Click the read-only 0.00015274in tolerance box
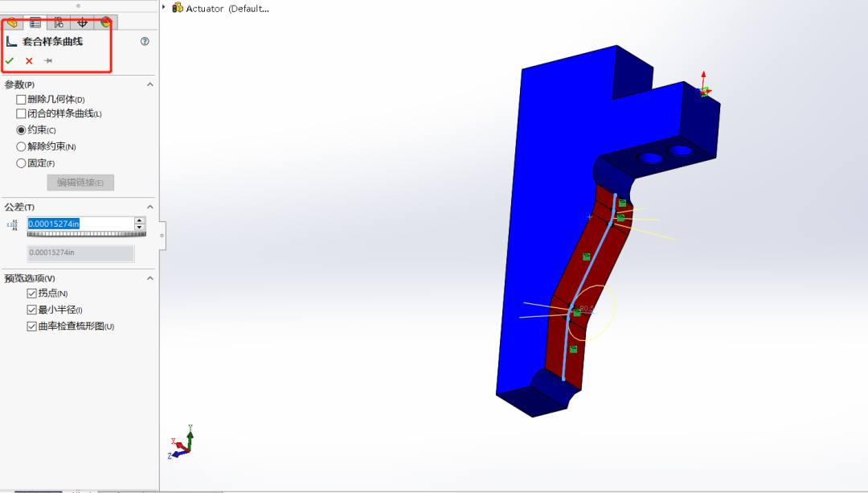Screen dimensions: 868x493 coord(80,253)
